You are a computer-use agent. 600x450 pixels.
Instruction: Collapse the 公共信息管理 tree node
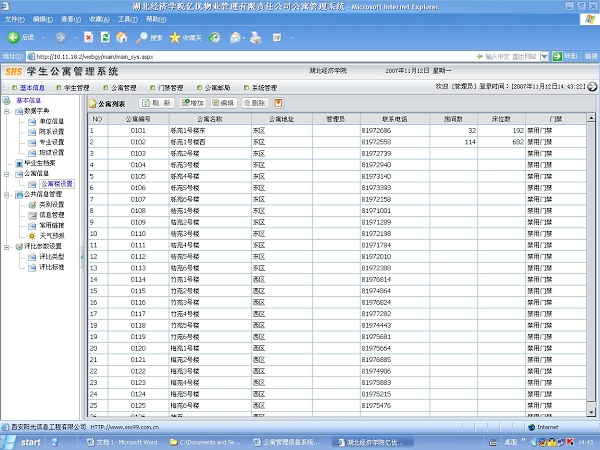point(9,194)
